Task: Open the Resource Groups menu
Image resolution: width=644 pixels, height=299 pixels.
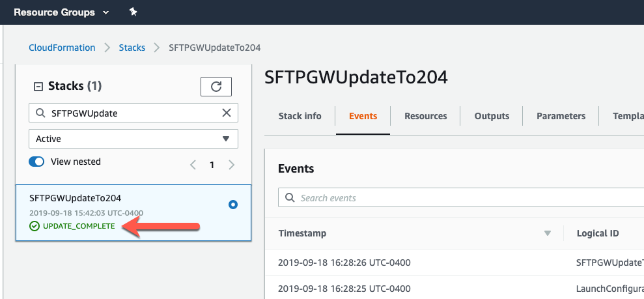Action: pos(60,12)
